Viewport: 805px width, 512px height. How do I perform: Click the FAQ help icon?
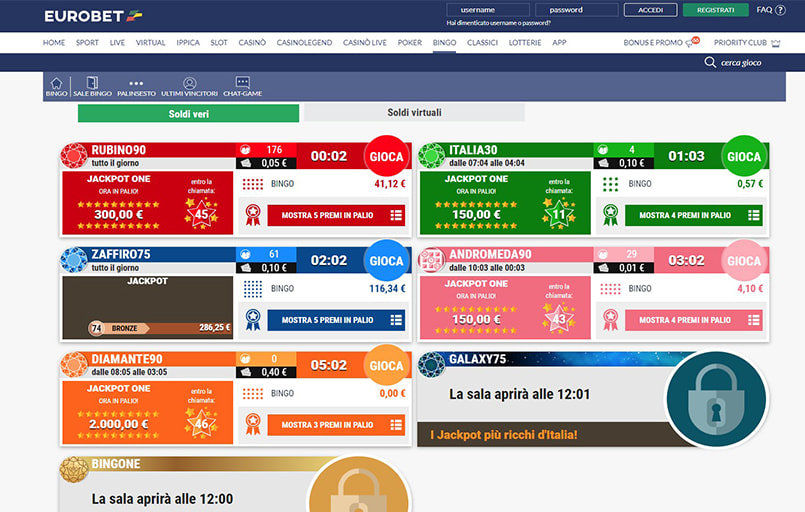pyautogui.click(x=780, y=10)
